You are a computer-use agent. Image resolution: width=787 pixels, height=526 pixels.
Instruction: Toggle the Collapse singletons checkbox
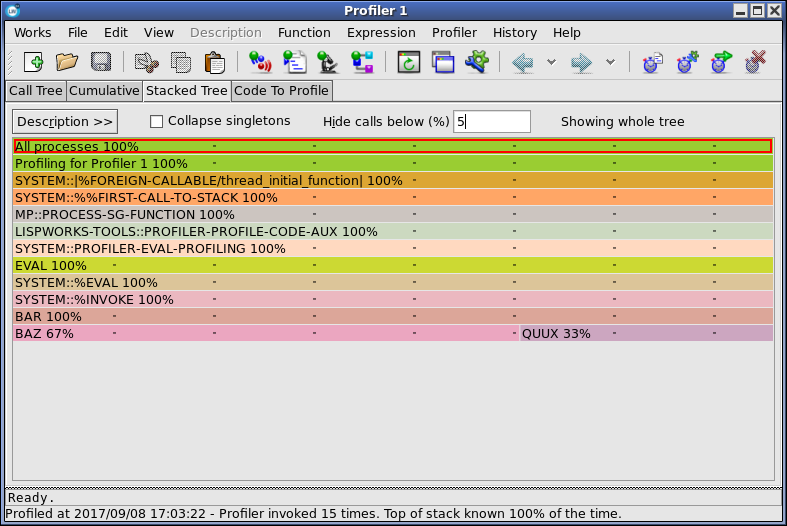pyautogui.click(x=157, y=121)
